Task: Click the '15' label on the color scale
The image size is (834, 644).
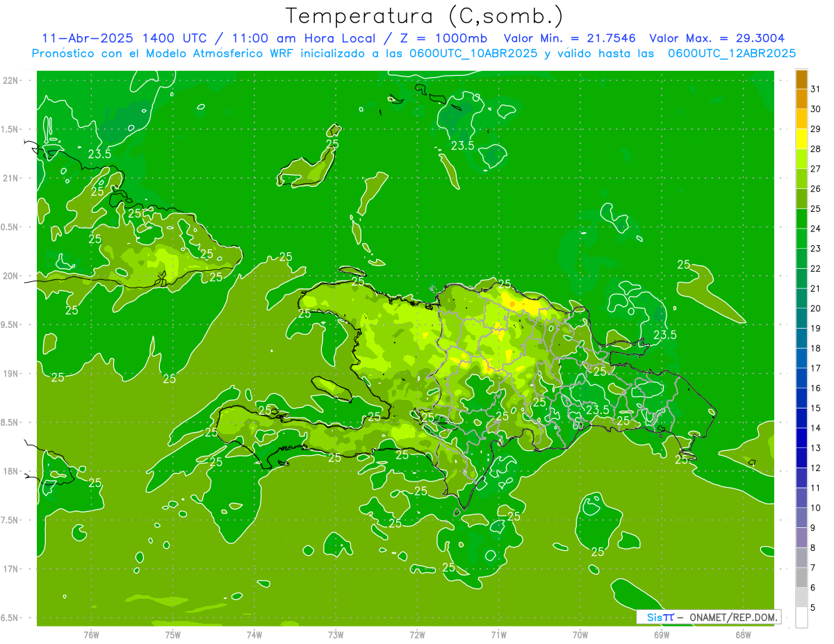Action: [x=815, y=408]
